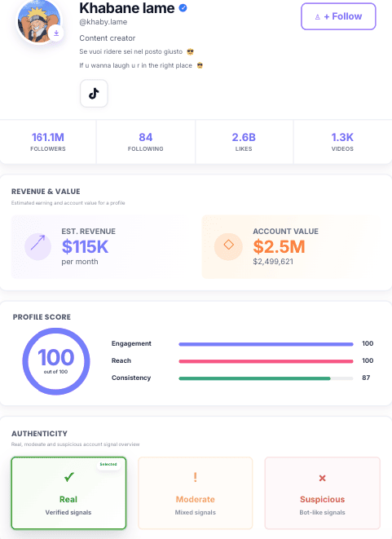Click the orange exclamation icon in Moderate
Image resolution: width=392 pixels, height=539 pixels.
195,477
